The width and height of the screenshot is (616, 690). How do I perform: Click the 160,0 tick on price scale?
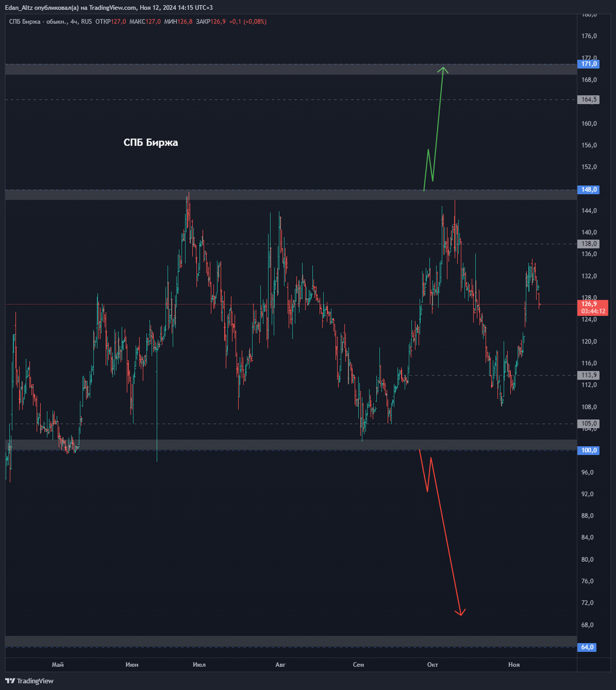coord(590,124)
